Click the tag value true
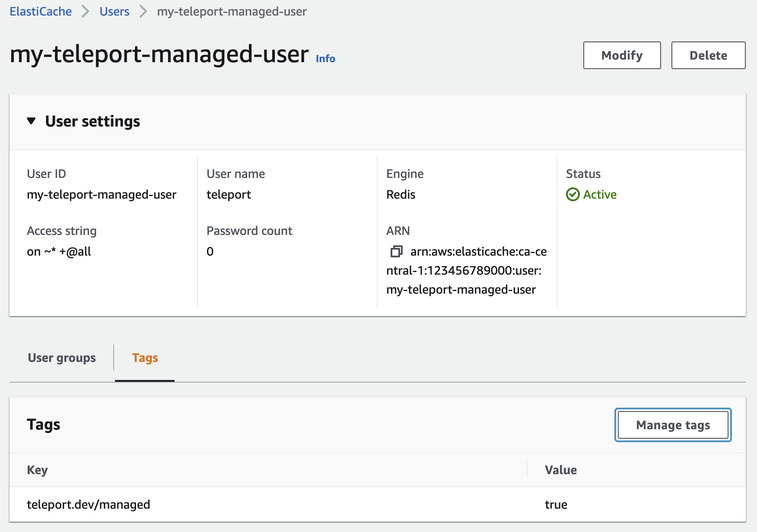 point(556,504)
